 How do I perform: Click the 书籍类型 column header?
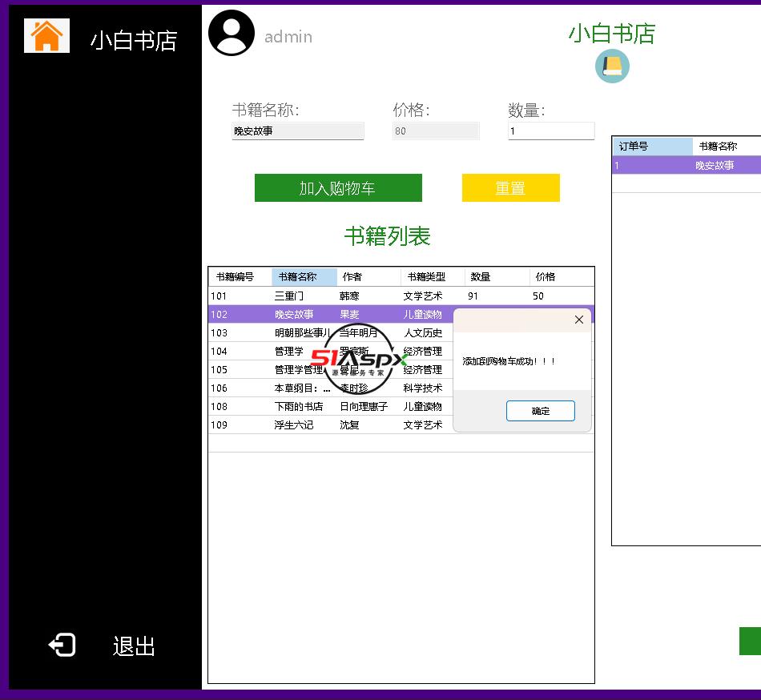click(x=432, y=277)
